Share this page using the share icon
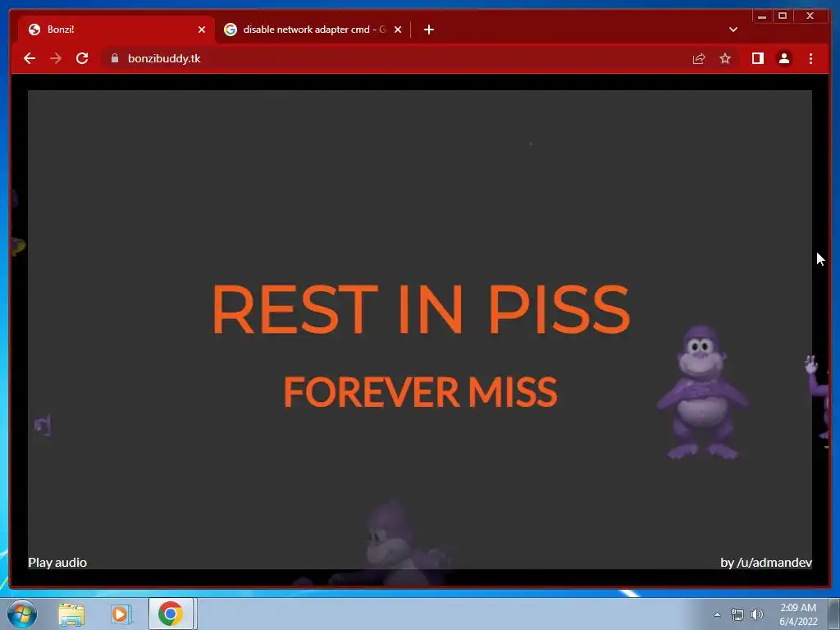This screenshot has width=840, height=630. point(699,58)
